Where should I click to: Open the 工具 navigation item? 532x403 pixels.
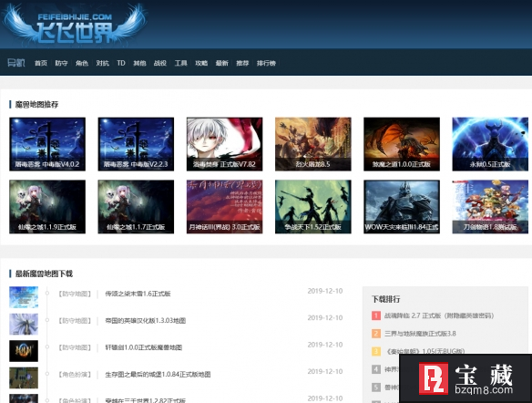[181, 63]
